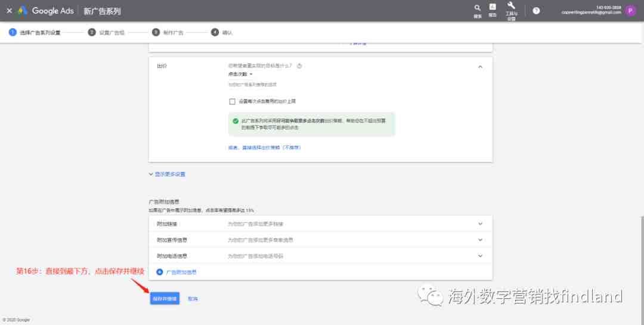Go to step 1 campaign settings
644x325 pixels.
pos(35,32)
